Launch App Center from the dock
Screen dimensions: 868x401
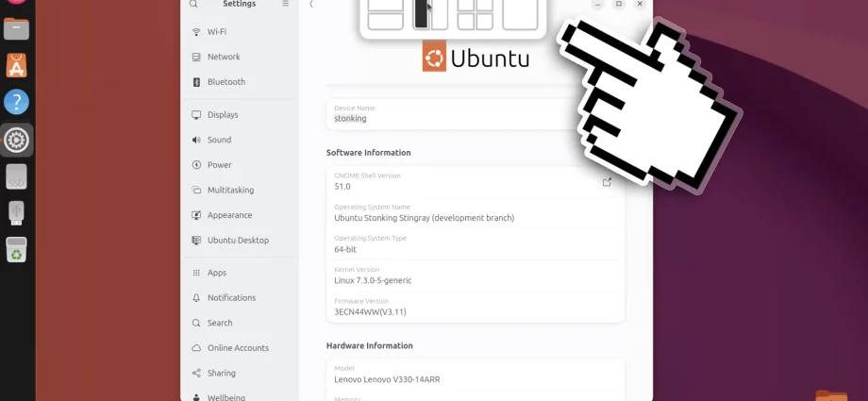pos(17,65)
